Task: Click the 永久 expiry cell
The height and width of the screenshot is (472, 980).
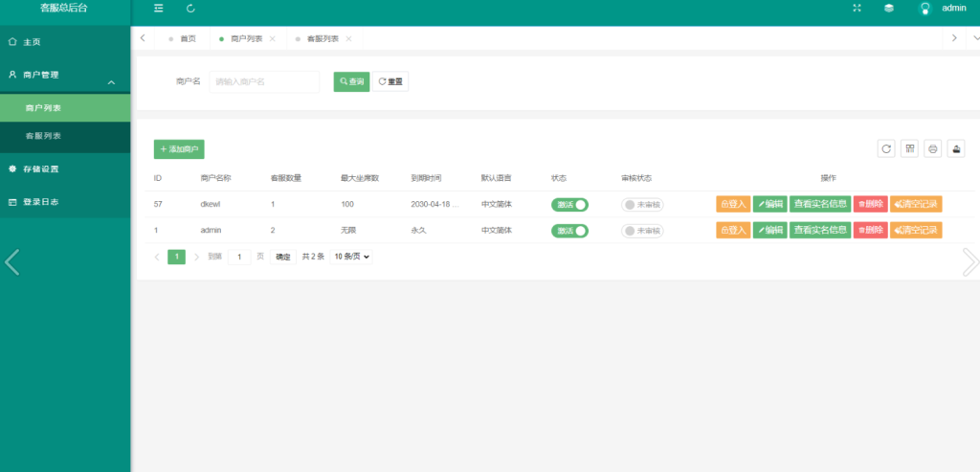Action: tap(419, 231)
